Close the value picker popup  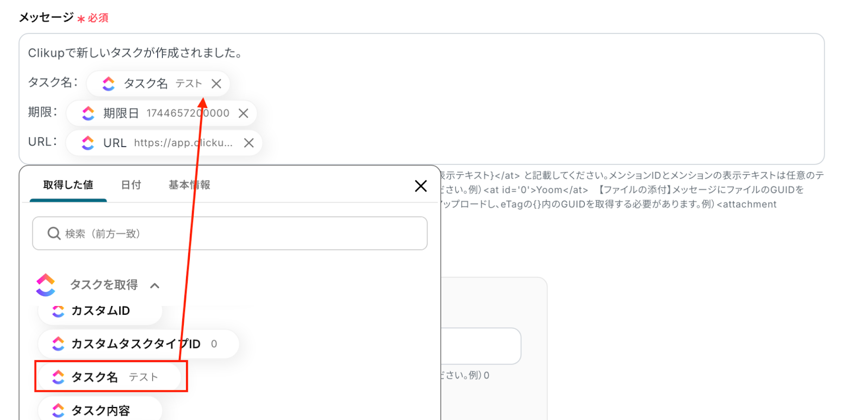click(420, 186)
